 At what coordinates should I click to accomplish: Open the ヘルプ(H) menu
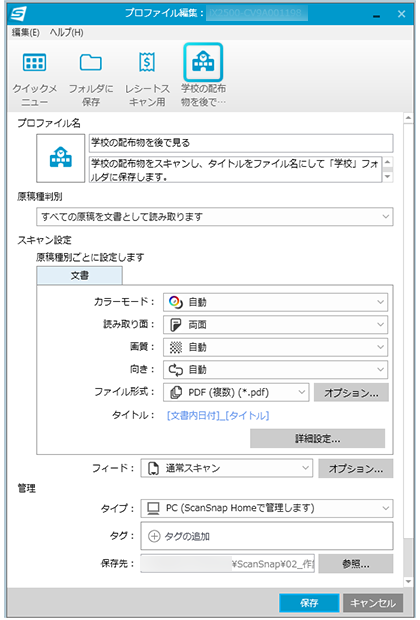pos(66,32)
